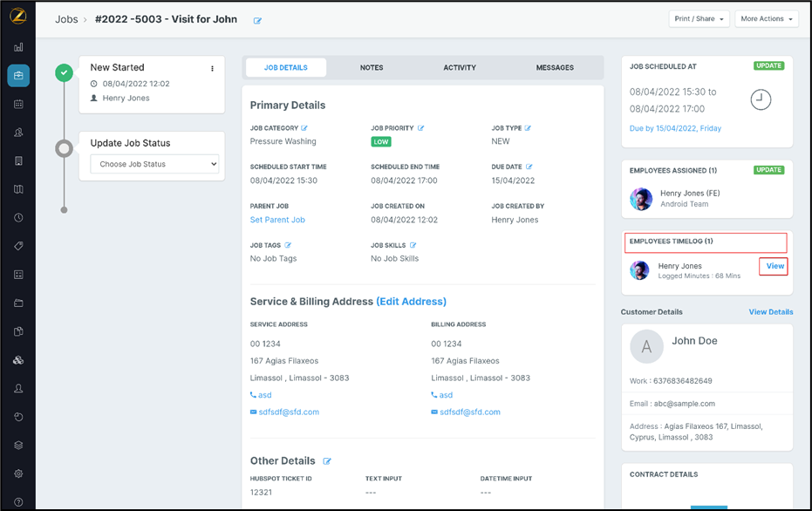The image size is (812, 511).
Task: Open the bar chart dashboard icon in sidebar
Action: [18, 47]
